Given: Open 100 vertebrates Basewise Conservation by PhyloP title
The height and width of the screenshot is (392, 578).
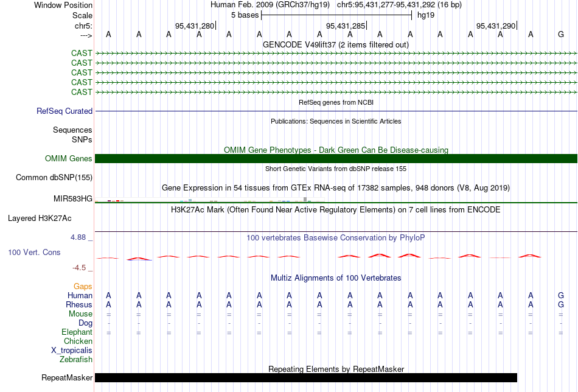Looking at the screenshot, I should (x=336, y=238).
